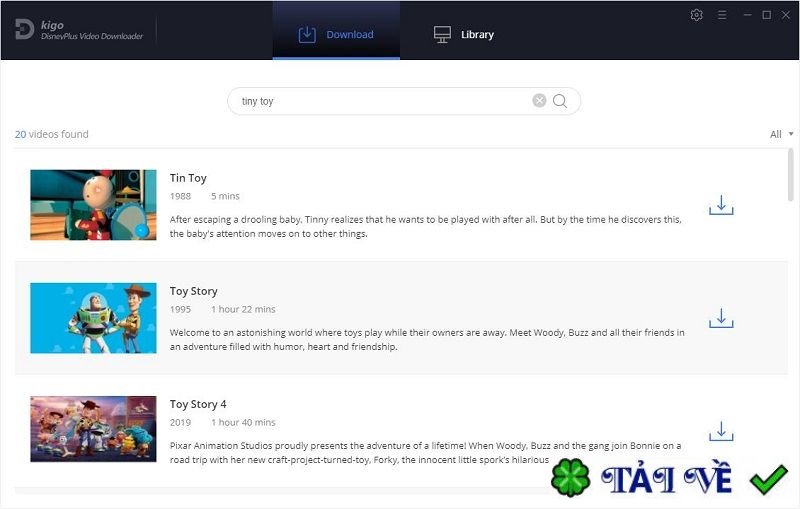Click the results list vertical scrollbar

click(x=791, y=176)
